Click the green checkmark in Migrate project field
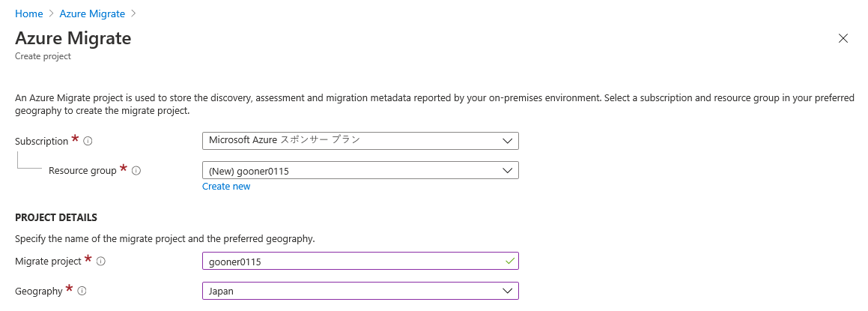This screenshot has width=868, height=311. (x=509, y=261)
